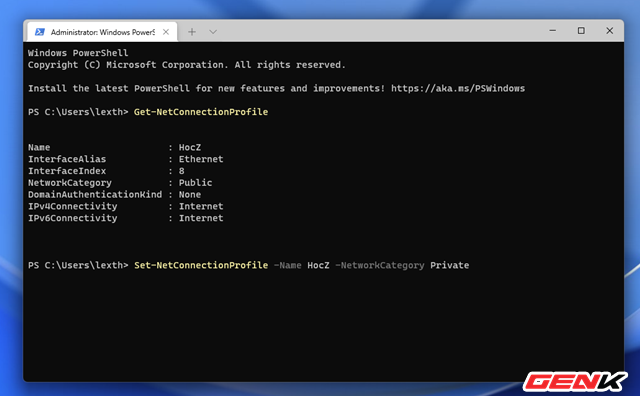This screenshot has height=396, width=640.
Task: Close the Windows Terminal window
Action: pyautogui.click(x=610, y=31)
